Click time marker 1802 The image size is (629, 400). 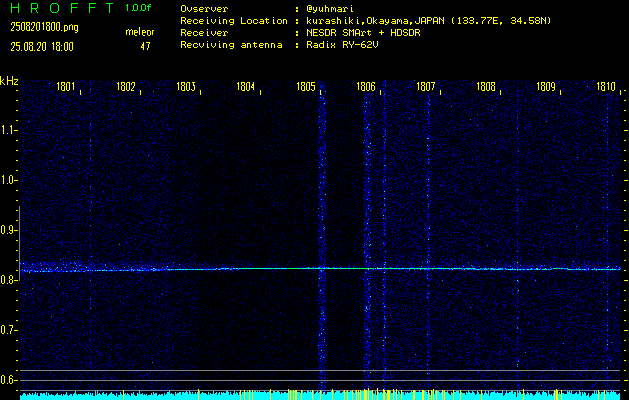click(126, 87)
